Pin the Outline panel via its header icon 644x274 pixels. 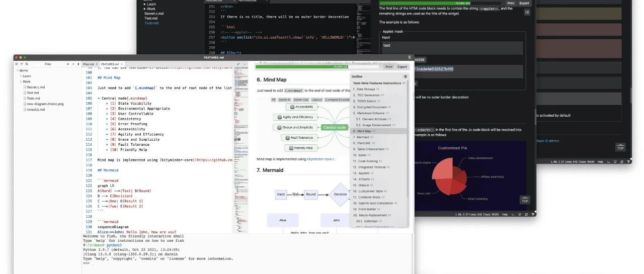[406, 76]
